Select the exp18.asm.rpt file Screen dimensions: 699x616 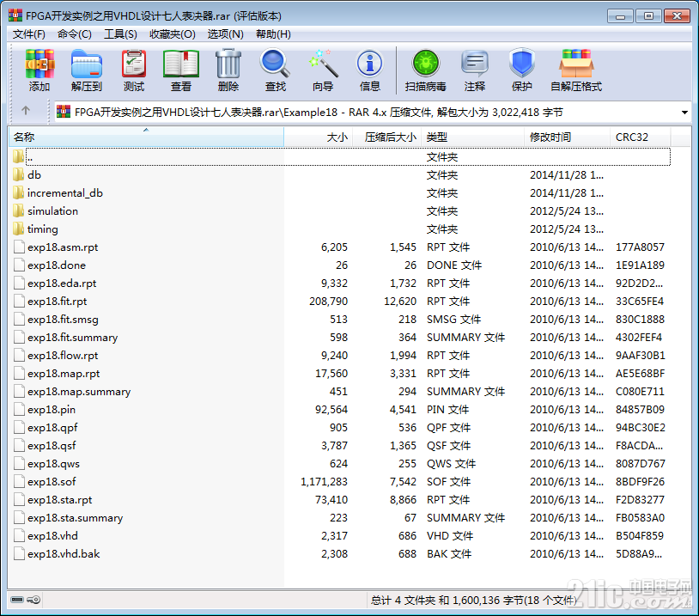coord(63,247)
